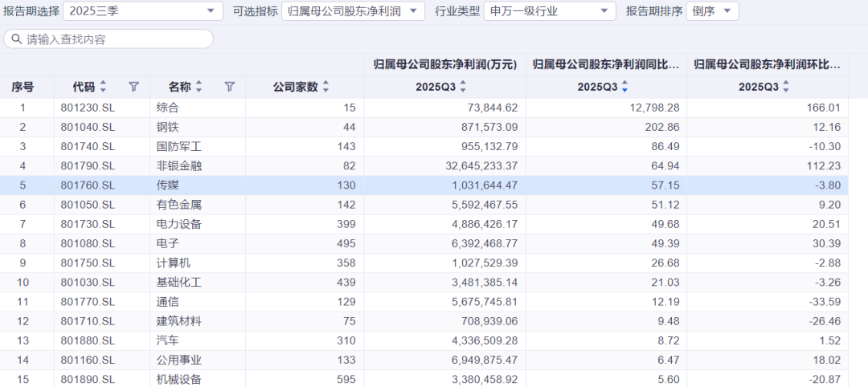Viewport: 868px width, 387px height.
Task: Click net profit value 6,949,875.47
Action: 485,361
